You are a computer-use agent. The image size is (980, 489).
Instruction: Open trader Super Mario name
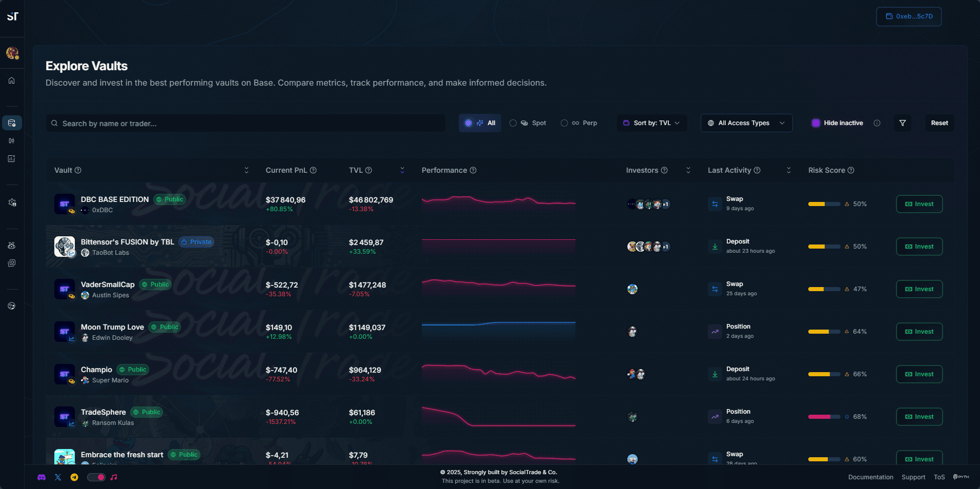point(110,380)
